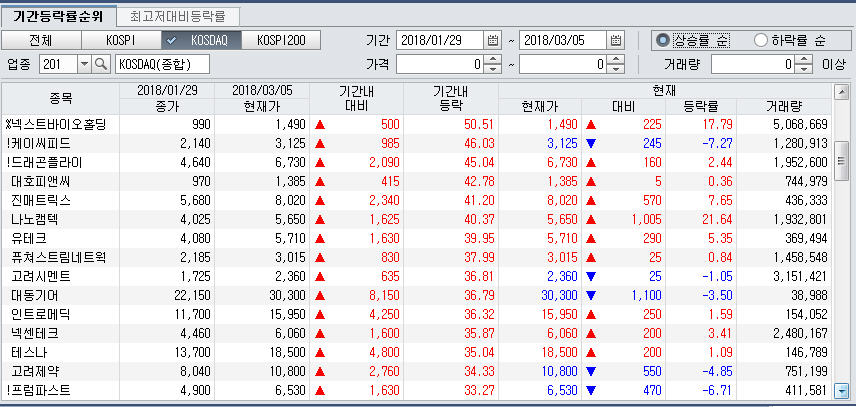Decrease maximum price with down stepper arrow
The width and height of the screenshot is (856, 407).
tap(616, 69)
